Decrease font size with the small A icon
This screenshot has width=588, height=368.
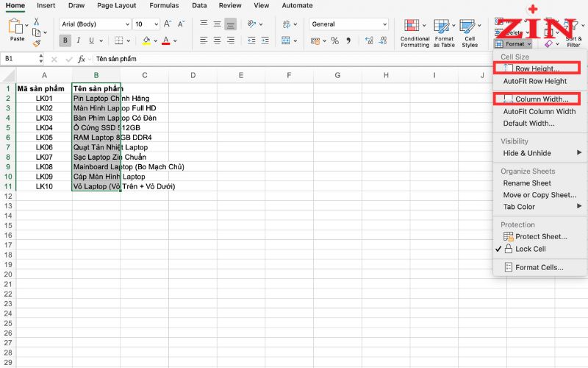181,24
